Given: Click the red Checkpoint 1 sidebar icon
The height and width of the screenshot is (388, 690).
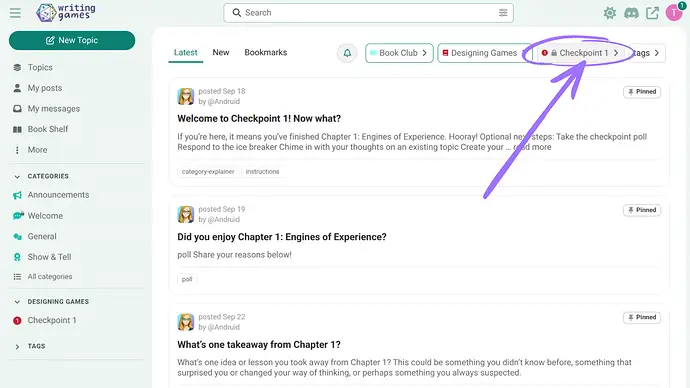Looking at the screenshot, I should click(x=17, y=321).
